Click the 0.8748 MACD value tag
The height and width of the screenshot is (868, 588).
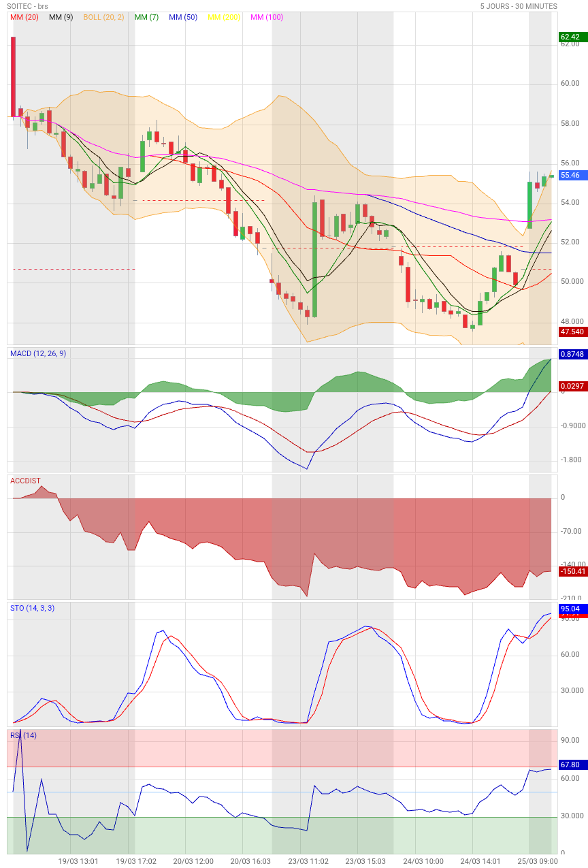tap(572, 354)
